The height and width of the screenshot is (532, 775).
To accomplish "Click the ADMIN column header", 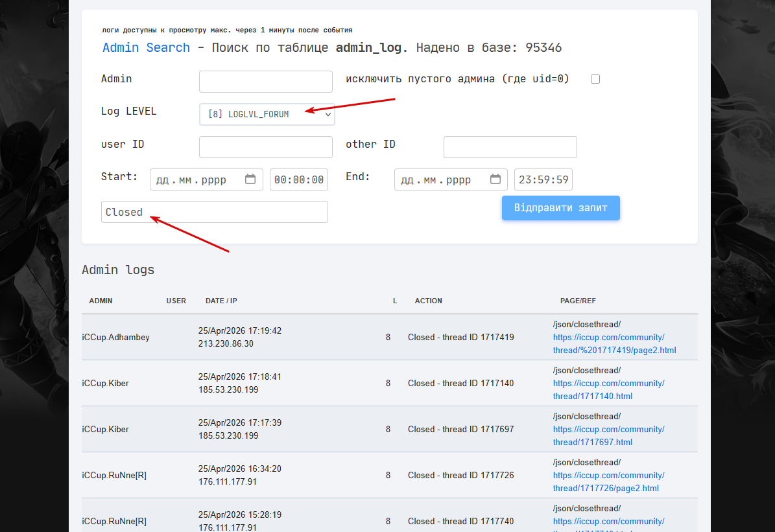I will click(101, 301).
